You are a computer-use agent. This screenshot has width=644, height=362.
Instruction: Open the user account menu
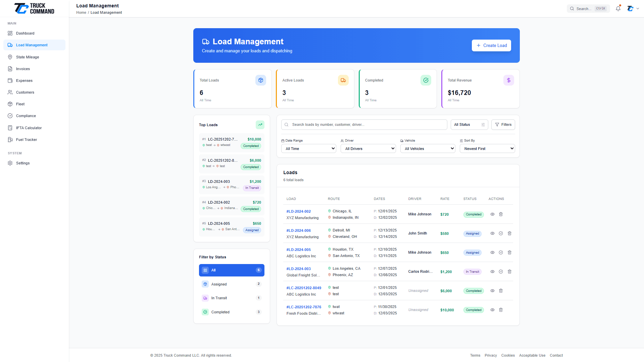[x=633, y=8]
